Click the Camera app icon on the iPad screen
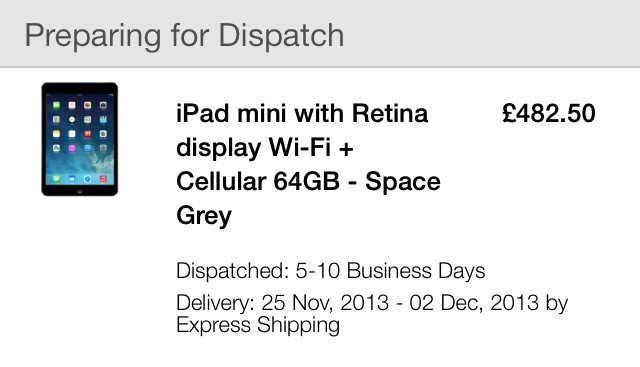This screenshot has width=640, height=367. click(x=103, y=105)
